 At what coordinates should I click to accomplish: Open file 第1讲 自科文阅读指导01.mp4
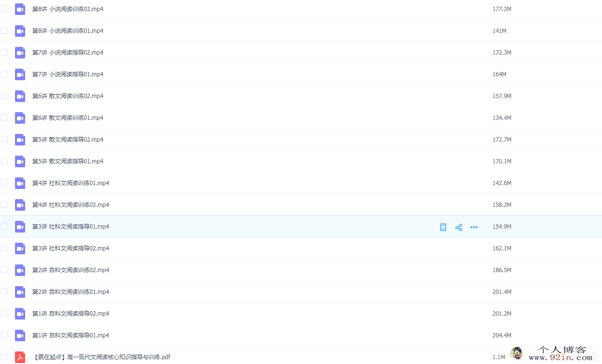[71, 335]
